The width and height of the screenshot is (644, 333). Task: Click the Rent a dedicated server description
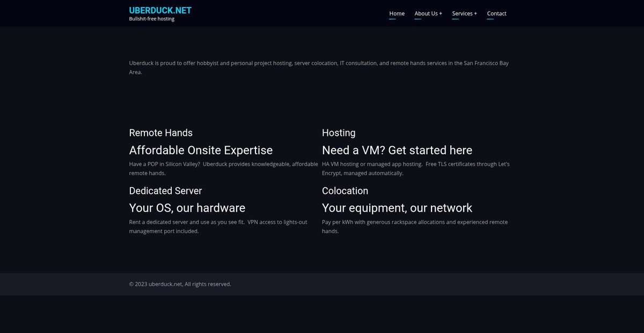(218, 227)
